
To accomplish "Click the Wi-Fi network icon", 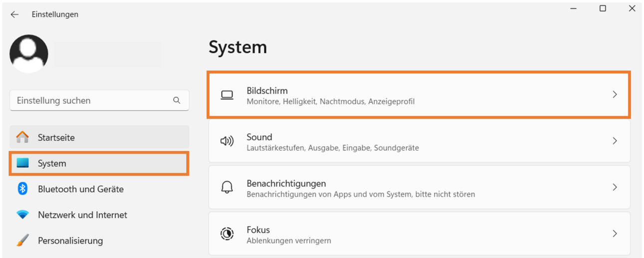I will (x=22, y=215).
